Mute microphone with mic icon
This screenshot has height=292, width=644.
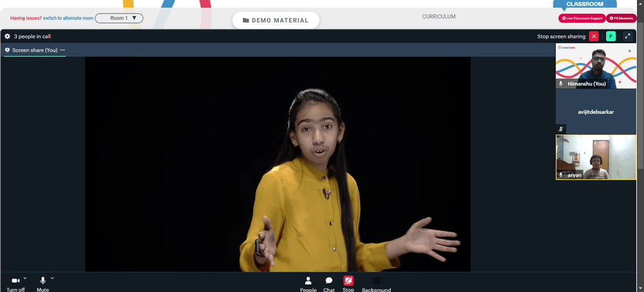point(43,280)
